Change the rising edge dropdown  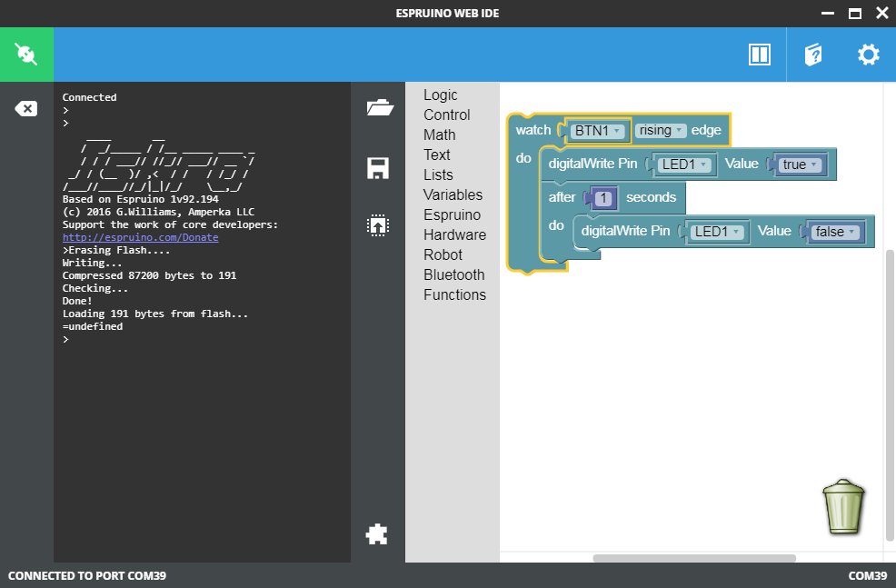[x=661, y=130]
